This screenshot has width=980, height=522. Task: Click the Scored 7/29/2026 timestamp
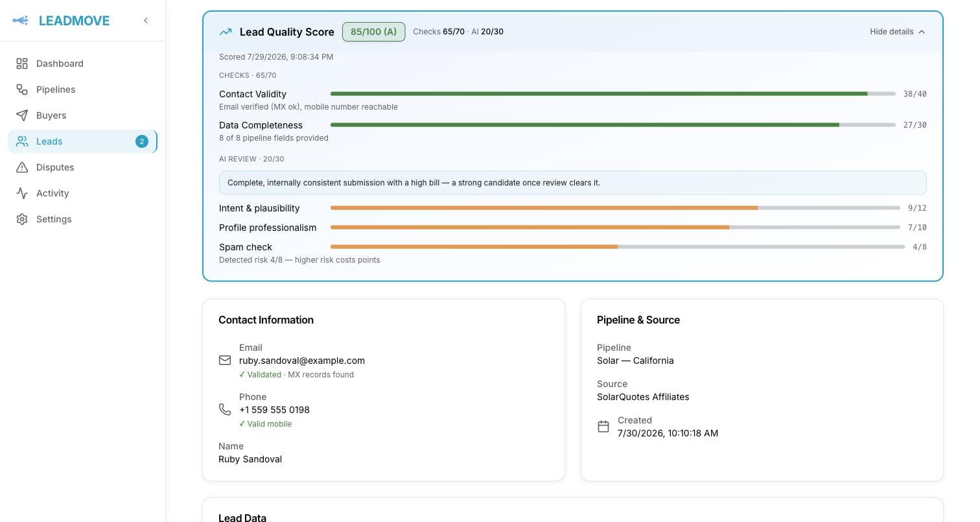click(x=276, y=57)
